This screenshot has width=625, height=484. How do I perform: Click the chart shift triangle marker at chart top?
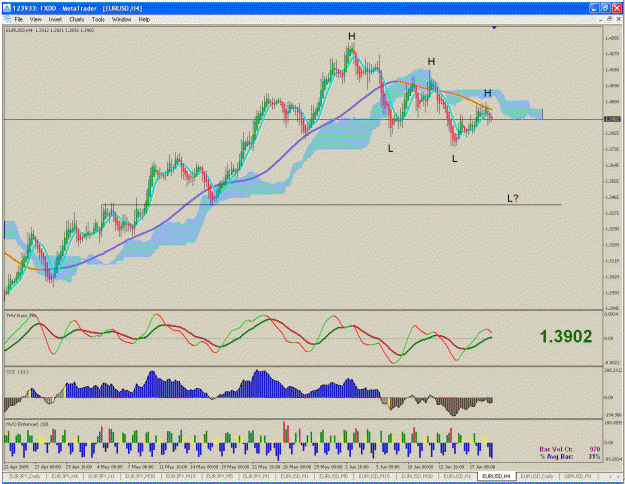coord(494,28)
